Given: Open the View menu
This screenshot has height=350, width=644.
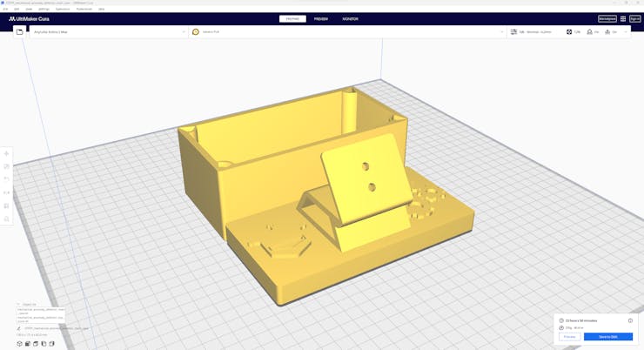Looking at the screenshot, I should pos(29,9).
